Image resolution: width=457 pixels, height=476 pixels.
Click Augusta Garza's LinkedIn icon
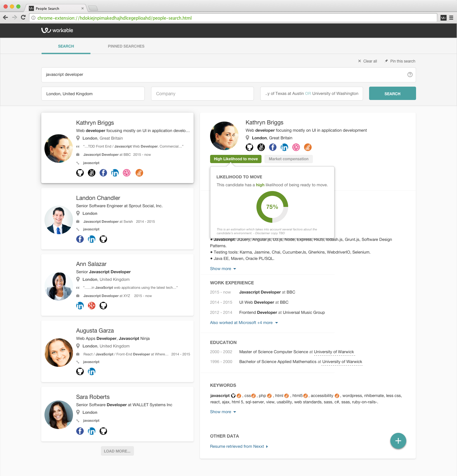click(92, 372)
